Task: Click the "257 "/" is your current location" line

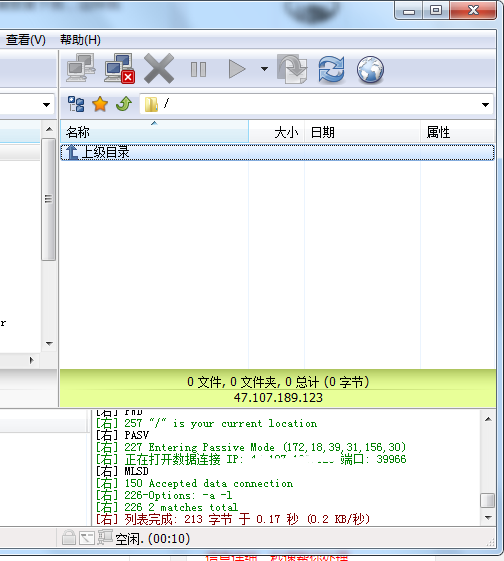Action: [206, 423]
